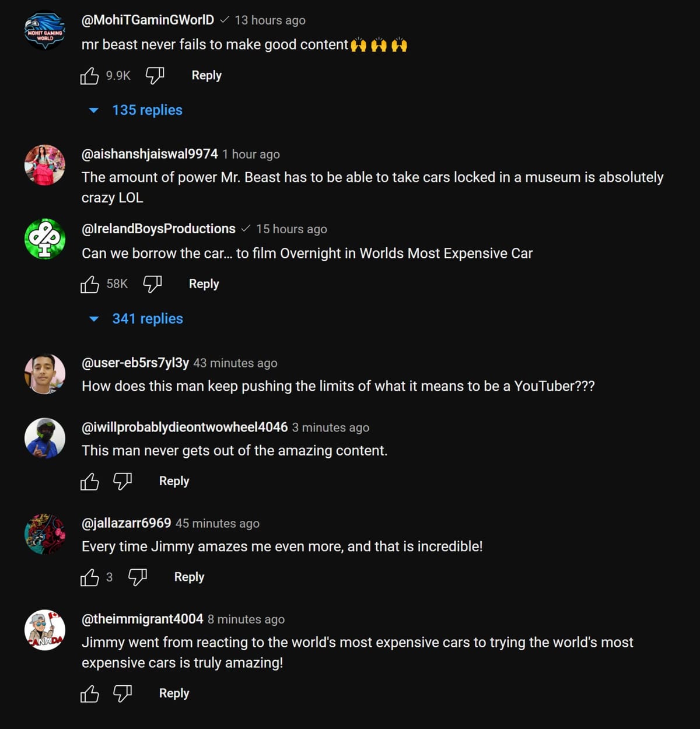Screen dimensions: 700x729
Task: Dislike the jallazarr6969 comment
Action: [x=138, y=577]
